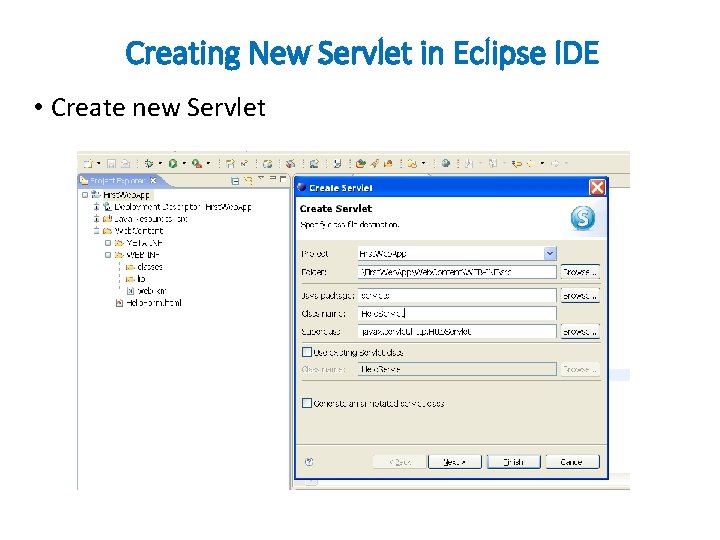
Task: Click the Folder path input field
Action: tap(457, 272)
